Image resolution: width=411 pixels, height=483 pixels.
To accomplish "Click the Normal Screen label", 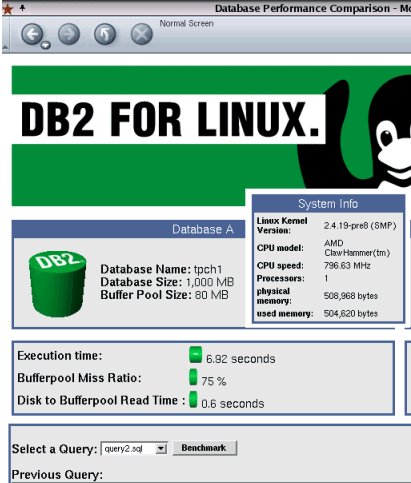I will click(x=186, y=23).
